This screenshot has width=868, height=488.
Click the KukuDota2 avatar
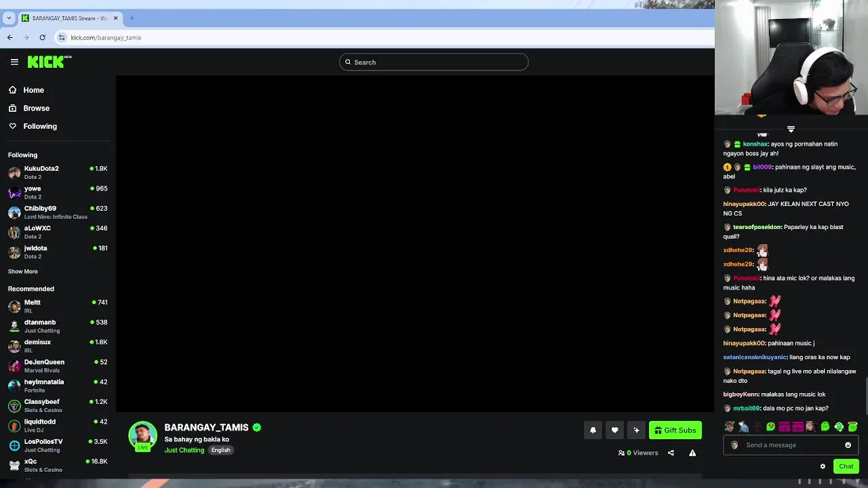(14, 173)
